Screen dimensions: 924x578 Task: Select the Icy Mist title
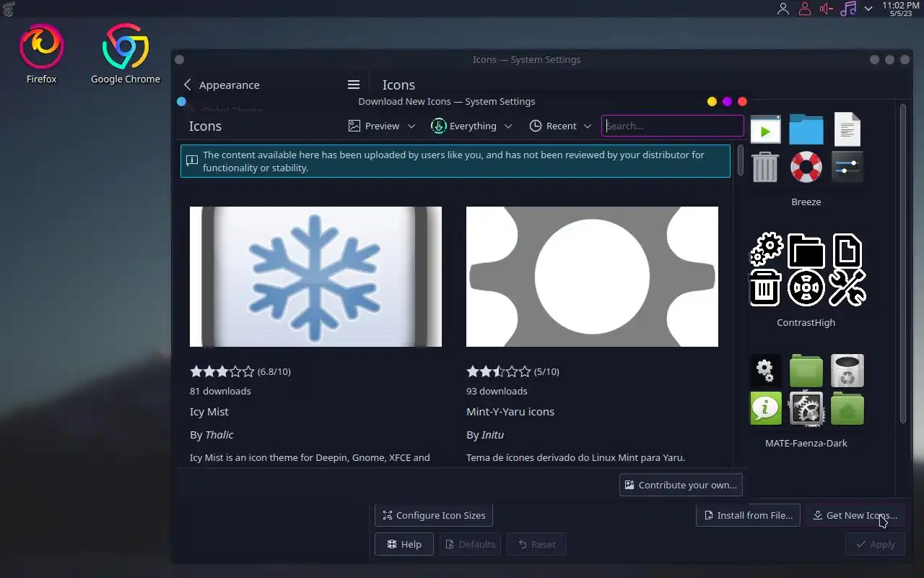209,412
